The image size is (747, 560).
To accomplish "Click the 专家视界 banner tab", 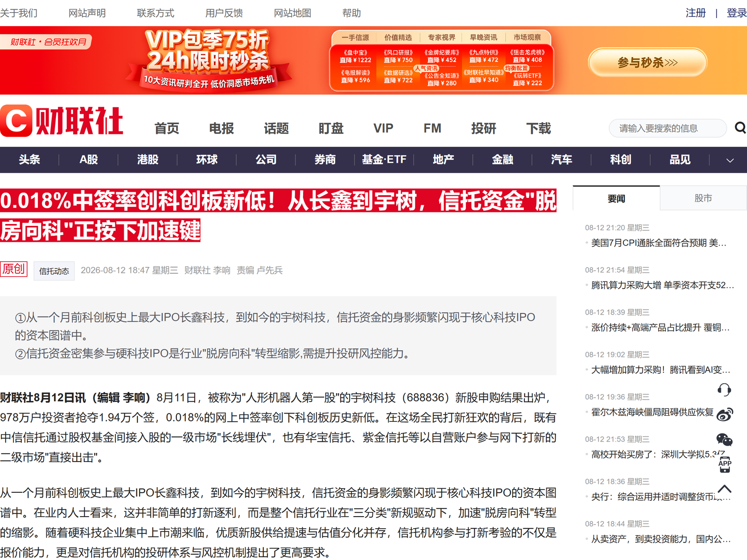I will pyautogui.click(x=442, y=37).
